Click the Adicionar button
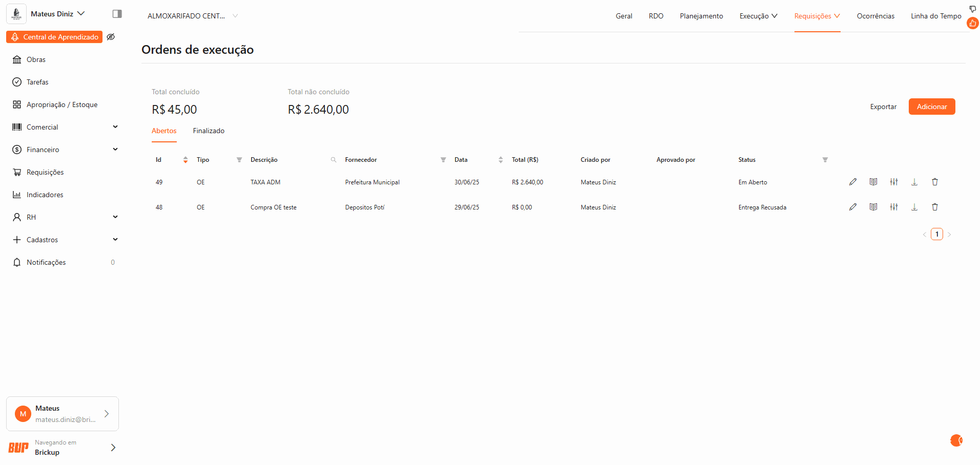This screenshot has width=980, height=465. [x=931, y=107]
